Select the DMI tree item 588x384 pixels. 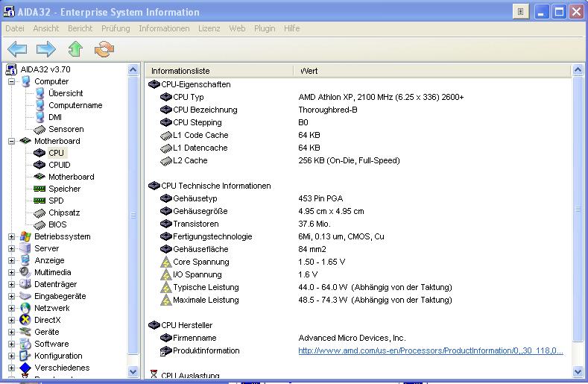(54, 117)
